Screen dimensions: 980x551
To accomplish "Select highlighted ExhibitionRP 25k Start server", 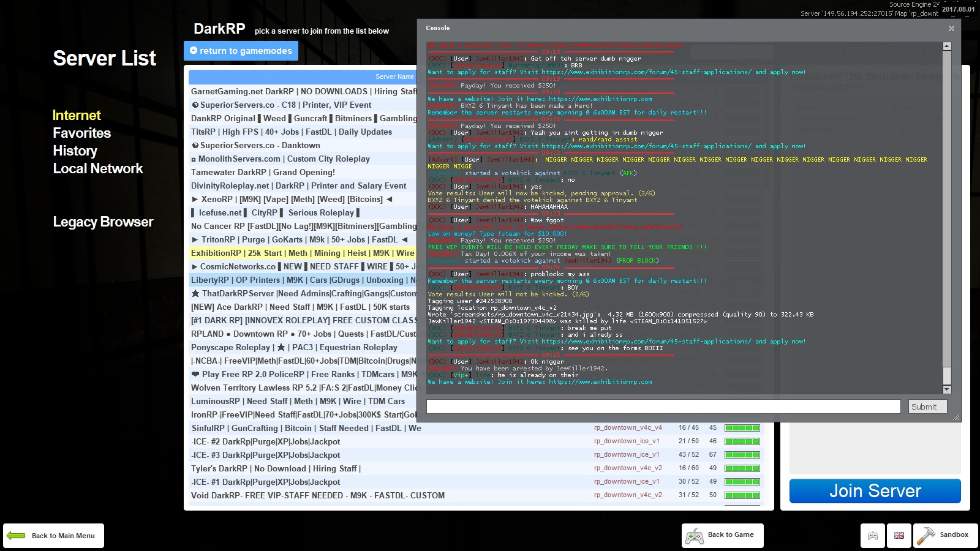I will [303, 253].
